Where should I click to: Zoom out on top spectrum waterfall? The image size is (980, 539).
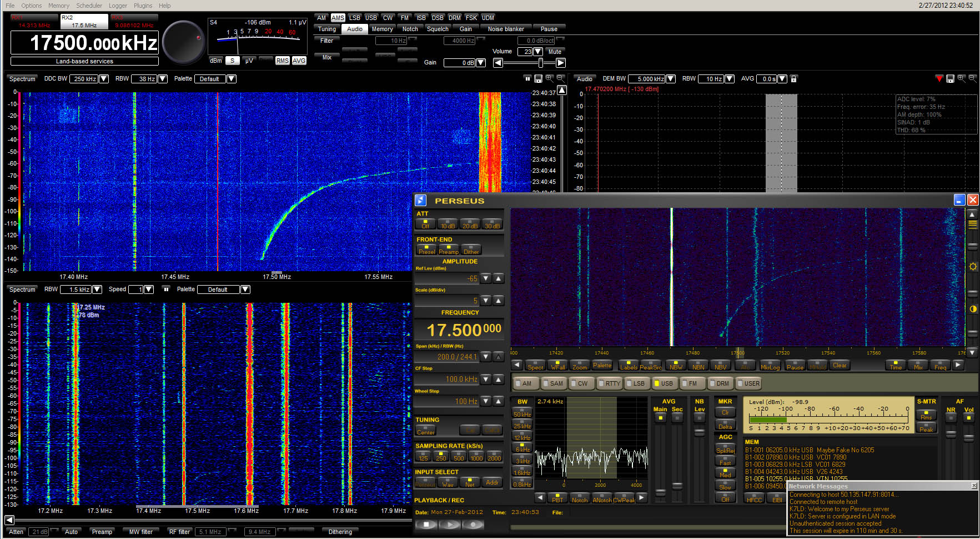pyautogui.click(x=561, y=78)
